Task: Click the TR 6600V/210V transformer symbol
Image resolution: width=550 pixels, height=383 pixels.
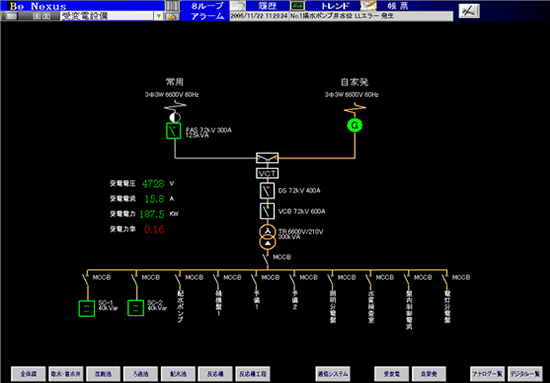Action: [x=268, y=237]
